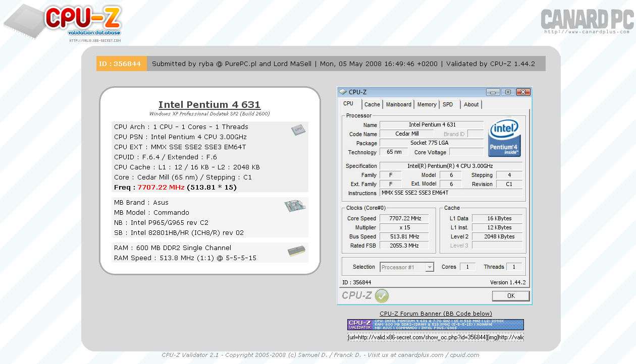
Task: Open the Processor #1 selection dropdown
Action: (407, 267)
